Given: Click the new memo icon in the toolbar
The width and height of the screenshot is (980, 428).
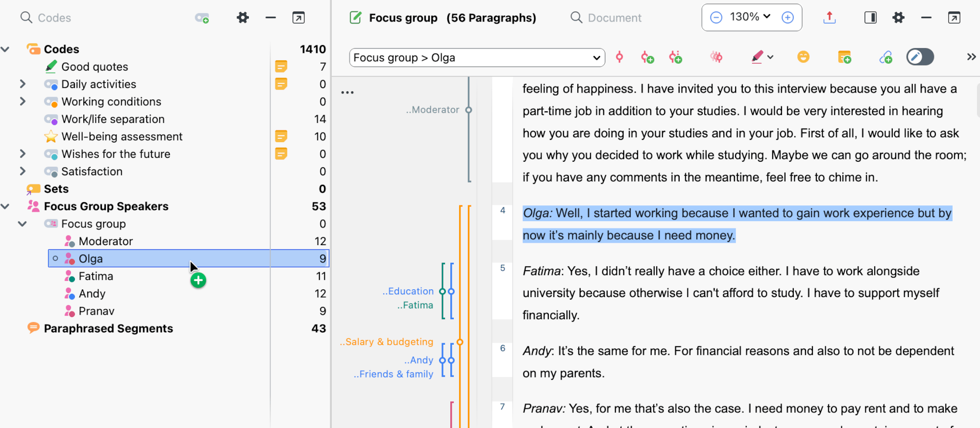Looking at the screenshot, I should [844, 57].
